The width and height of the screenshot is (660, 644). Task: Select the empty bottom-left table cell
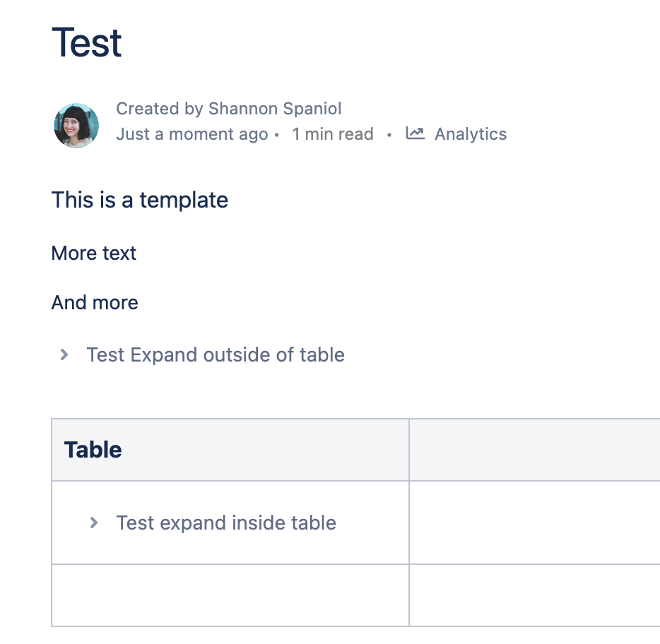tap(230, 595)
